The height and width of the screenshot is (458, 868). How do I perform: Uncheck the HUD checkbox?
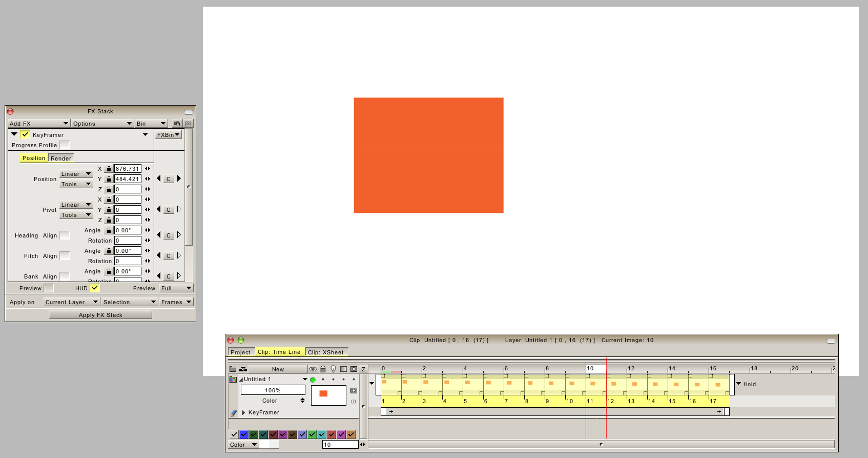tap(95, 288)
